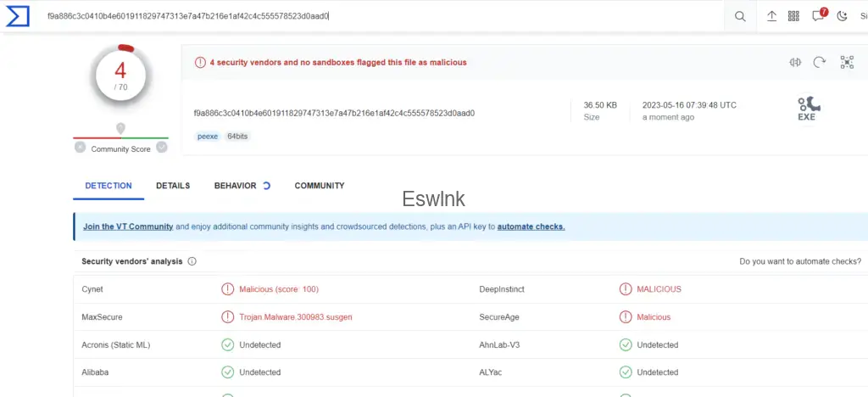This screenshot has width=868, height=397.
Task: Open notifications with red badge 7
Action: (x=818, y=16)
